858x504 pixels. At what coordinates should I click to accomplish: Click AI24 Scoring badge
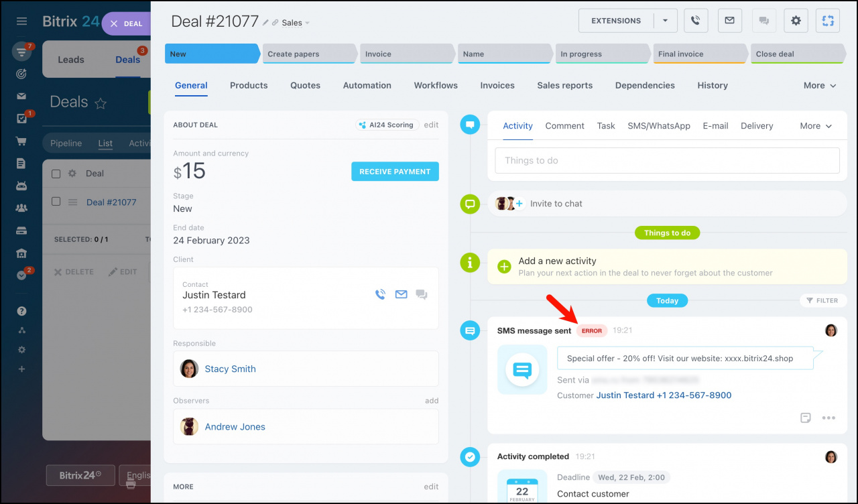[387, 125]
